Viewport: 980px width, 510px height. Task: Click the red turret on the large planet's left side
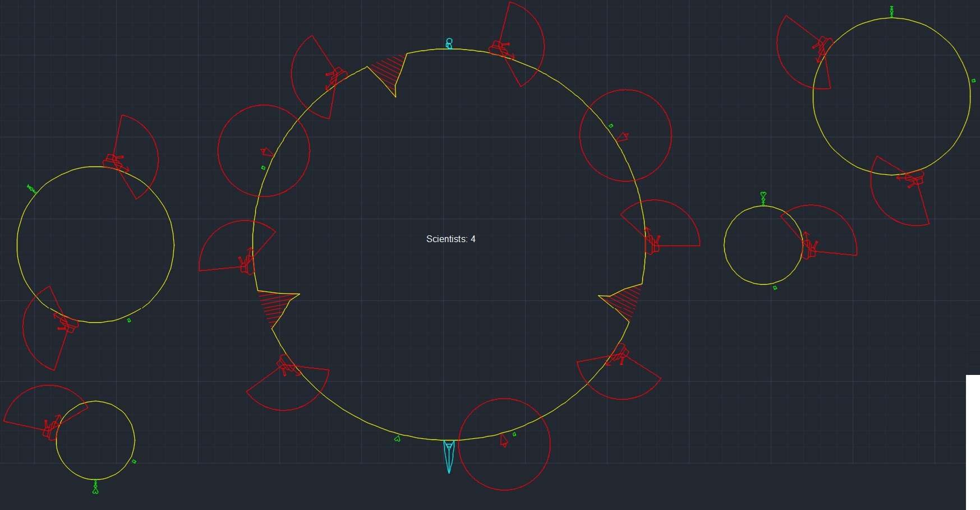246,262
